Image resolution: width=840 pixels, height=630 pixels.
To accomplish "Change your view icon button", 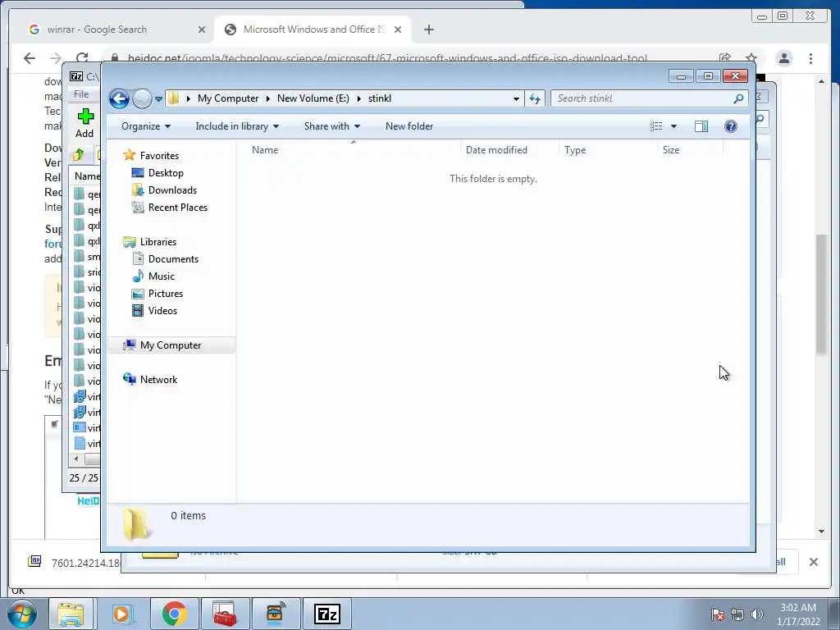I will coord(656,126).
